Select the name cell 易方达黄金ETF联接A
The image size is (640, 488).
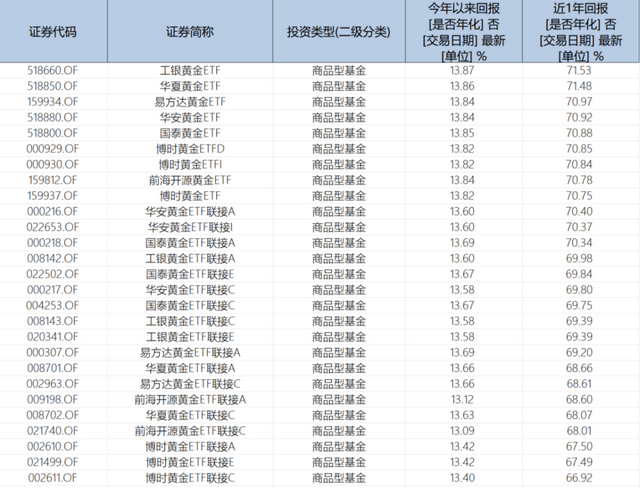click(x=190, y=352)
